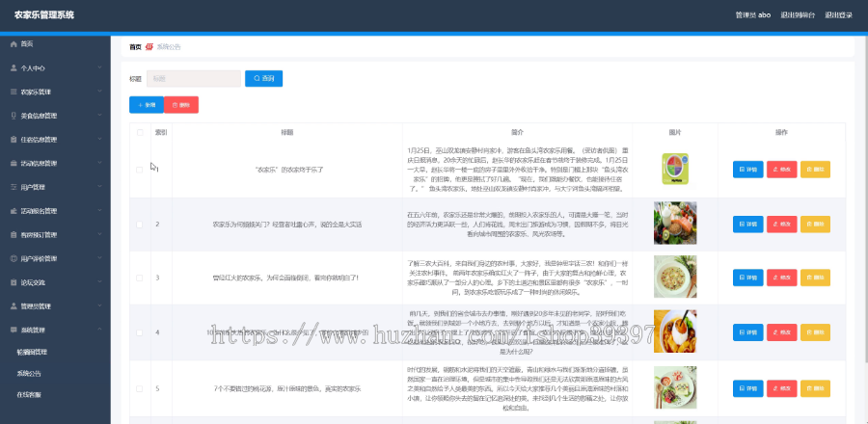Click the 住宿信息管理 sidebar icon
Image resolution: width=868 pixels, height=424 pixels.
[x=14, y=140]
